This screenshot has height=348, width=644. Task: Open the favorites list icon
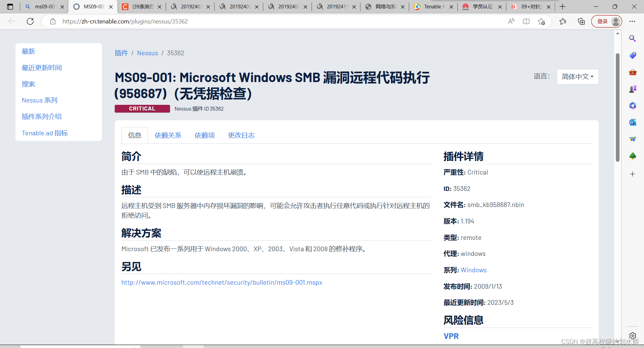(x=563, y=21)
